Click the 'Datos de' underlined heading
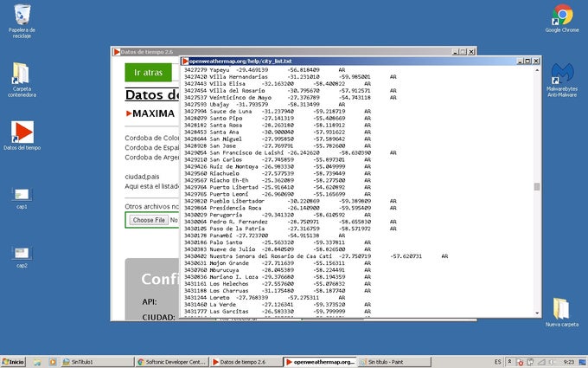This screenshot has height=368, width=588. click(x=152, y=95)
